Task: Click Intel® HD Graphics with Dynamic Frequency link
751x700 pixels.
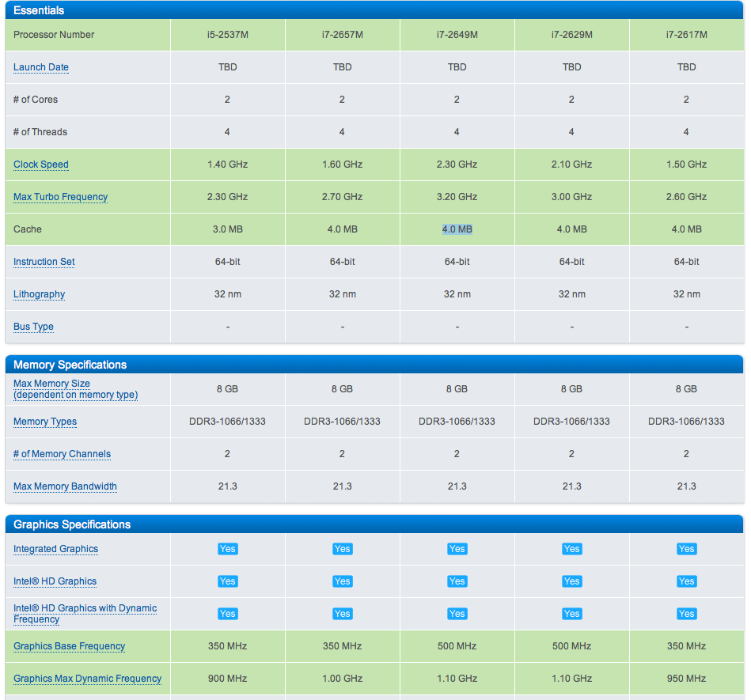Action: (85, 614)
